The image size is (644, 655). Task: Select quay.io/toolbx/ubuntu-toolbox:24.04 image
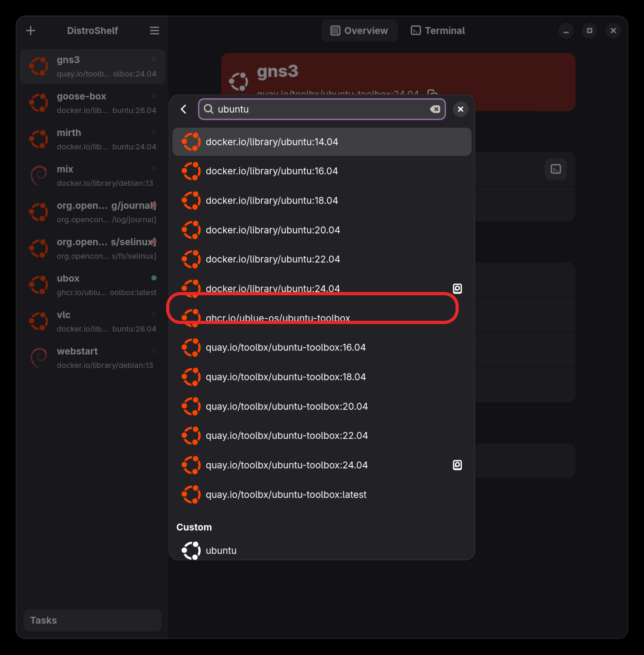click(322, 465)
